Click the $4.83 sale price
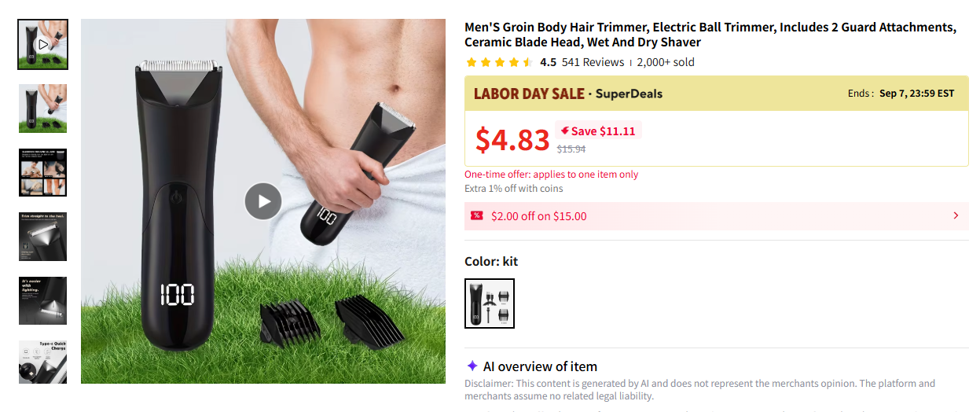Image resolution: width=980 pixels, height=412 pixels. (512, 140)
